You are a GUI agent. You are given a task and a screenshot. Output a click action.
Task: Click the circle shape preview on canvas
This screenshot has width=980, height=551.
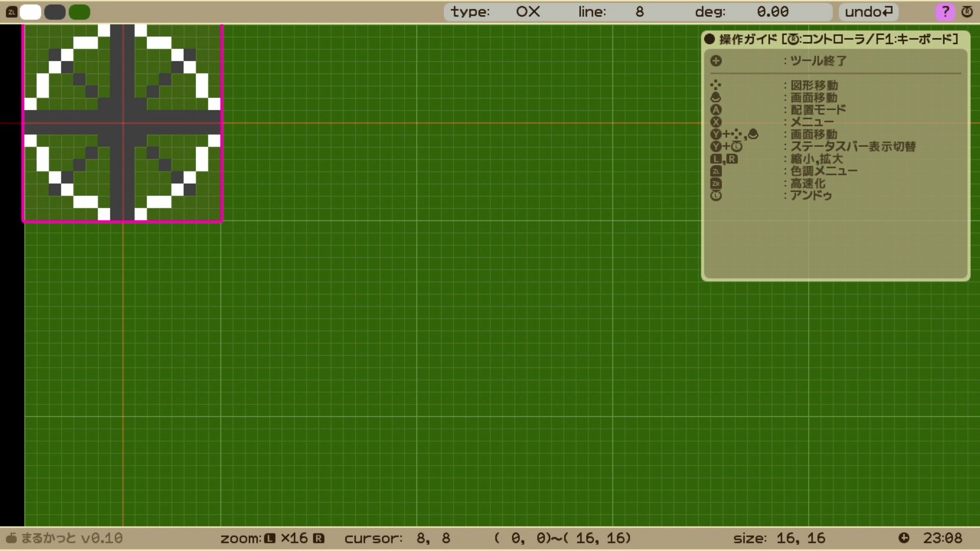click(x=122, y=122)
